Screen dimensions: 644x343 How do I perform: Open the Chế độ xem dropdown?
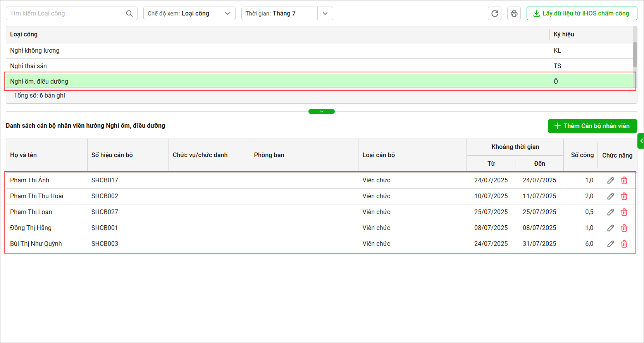[x=227, y=14]
